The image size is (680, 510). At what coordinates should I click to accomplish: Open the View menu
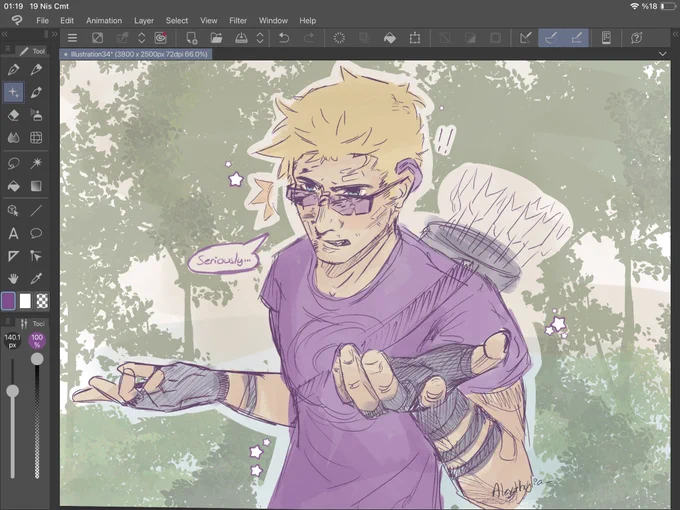(x=209, y=20)
